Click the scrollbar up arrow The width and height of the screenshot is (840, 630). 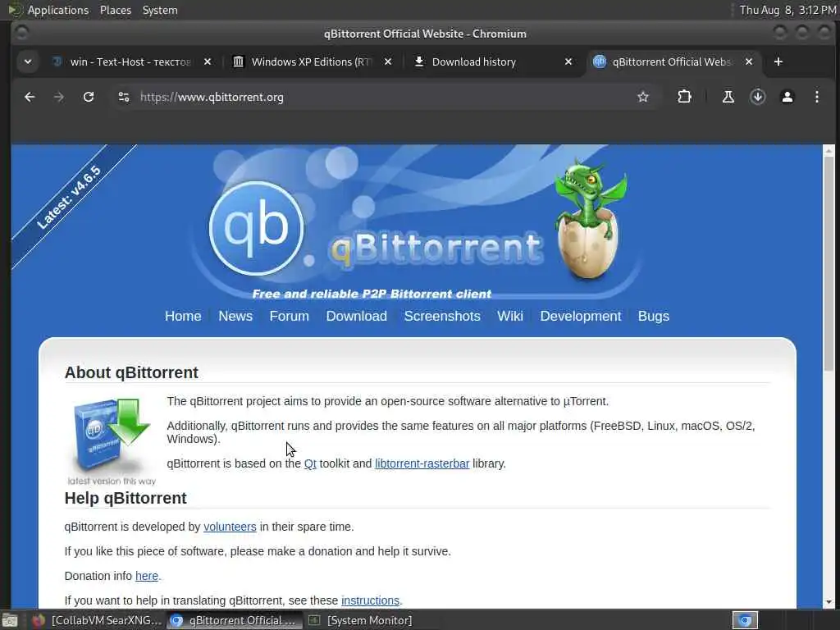[x=829, y=150]
